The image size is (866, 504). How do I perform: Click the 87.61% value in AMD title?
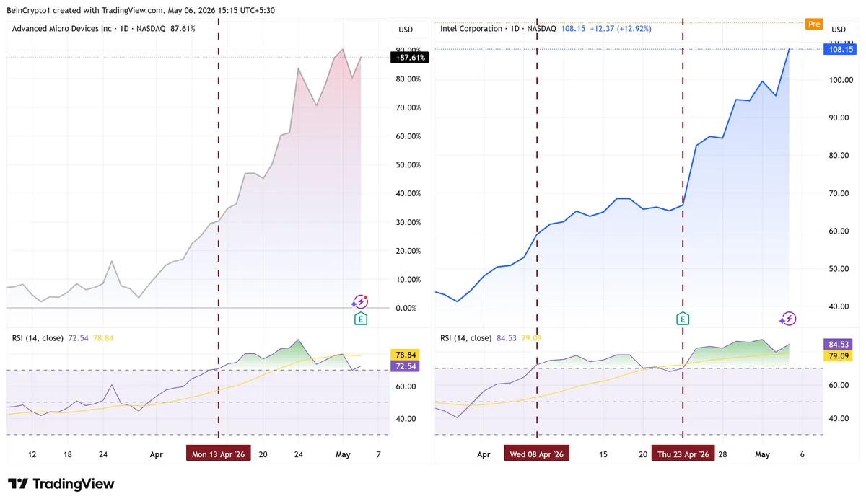[x=183, y=29]
